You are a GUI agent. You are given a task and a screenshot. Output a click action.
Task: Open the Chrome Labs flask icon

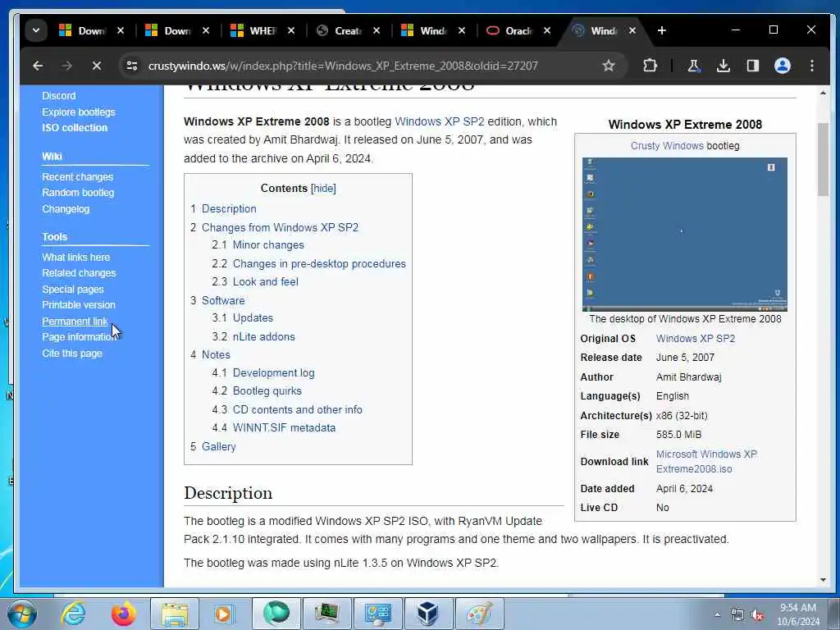point(693,66)
